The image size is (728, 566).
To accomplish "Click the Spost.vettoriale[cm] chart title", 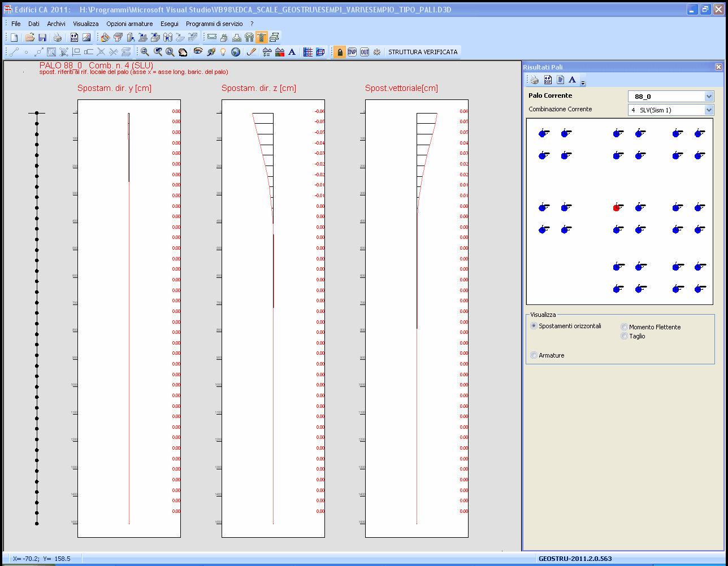I will [401, 89].
